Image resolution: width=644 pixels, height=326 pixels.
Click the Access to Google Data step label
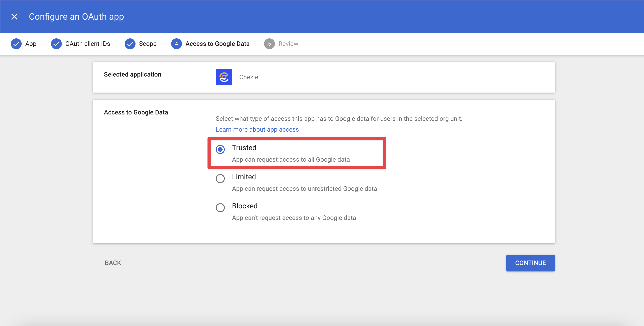pos(217,44)
